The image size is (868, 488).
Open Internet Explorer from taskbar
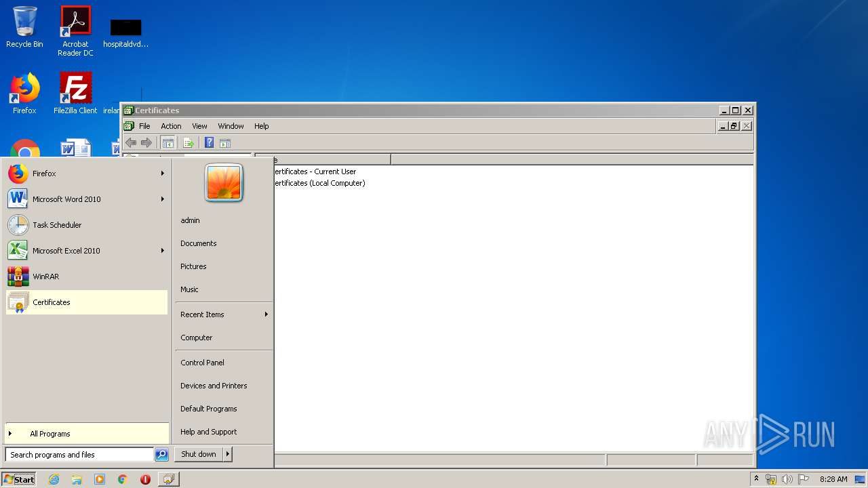pos(54,479)
